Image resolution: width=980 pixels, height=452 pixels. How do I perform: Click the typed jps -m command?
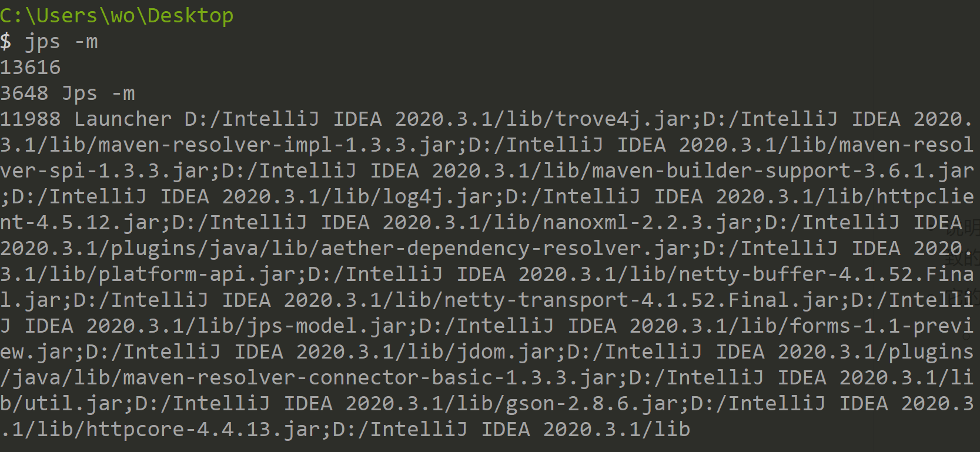tap(61, 42)
